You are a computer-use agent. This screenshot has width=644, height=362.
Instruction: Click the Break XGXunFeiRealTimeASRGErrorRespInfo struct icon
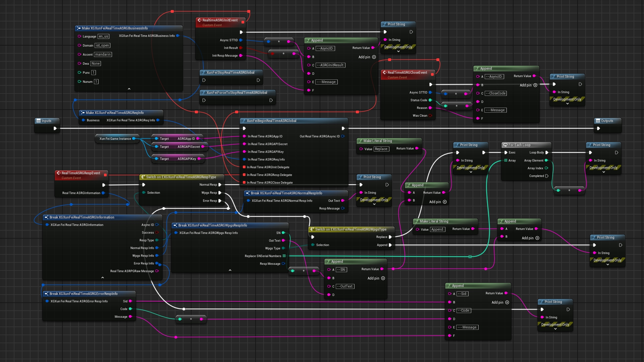[x=46, y=294]
